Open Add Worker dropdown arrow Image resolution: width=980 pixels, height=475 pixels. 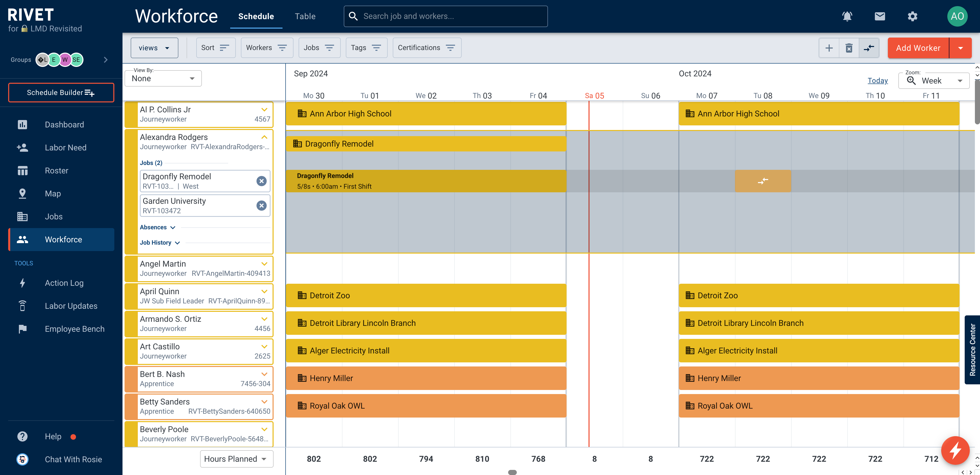[961, 48]
